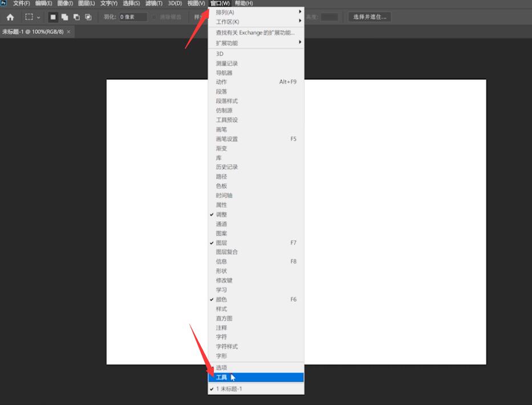This screenshot has width=532, height=405.
Task: Uncheck the 颜色 panel entry
Action: click(x=256, y=299)
